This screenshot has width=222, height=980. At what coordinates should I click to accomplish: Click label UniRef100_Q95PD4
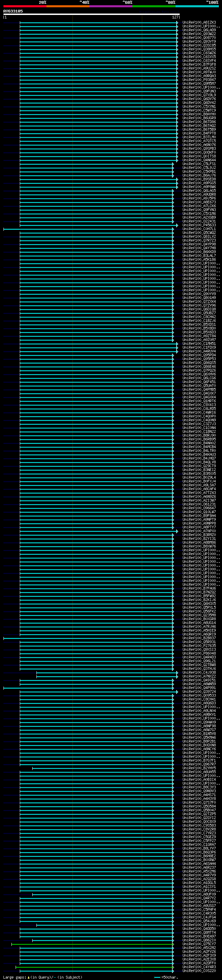pos(199,355)
